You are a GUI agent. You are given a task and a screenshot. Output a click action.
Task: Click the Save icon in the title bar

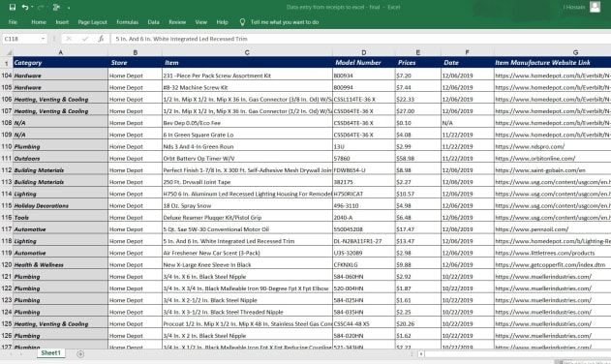click(x=12, y=7)
